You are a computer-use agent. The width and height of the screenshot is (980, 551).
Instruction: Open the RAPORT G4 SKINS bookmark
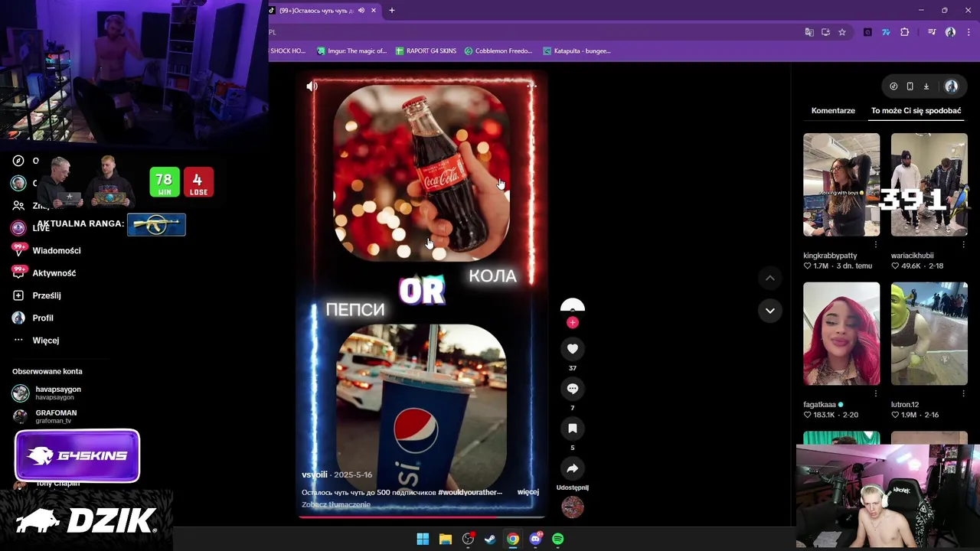pos(426,51)
